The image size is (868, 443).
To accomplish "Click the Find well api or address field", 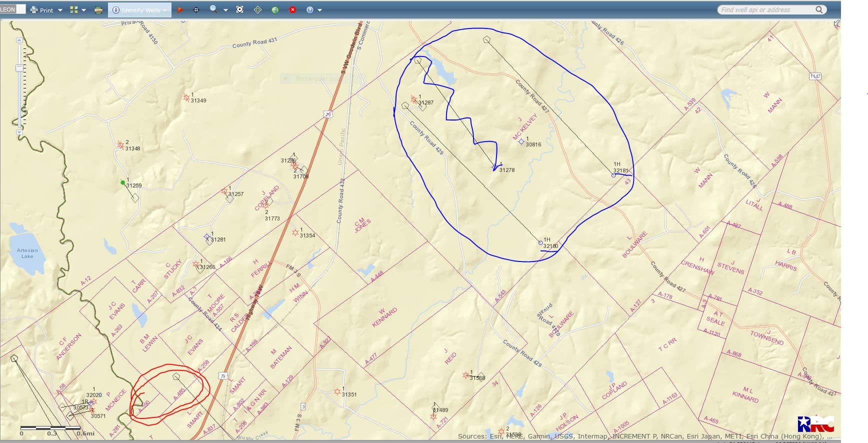I will pyautogui.click(x=765, y=9).
